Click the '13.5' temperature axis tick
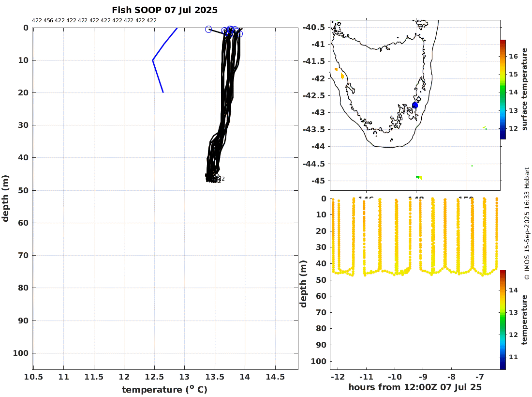This screenshot has width=532, height=397. click(215, 377)
